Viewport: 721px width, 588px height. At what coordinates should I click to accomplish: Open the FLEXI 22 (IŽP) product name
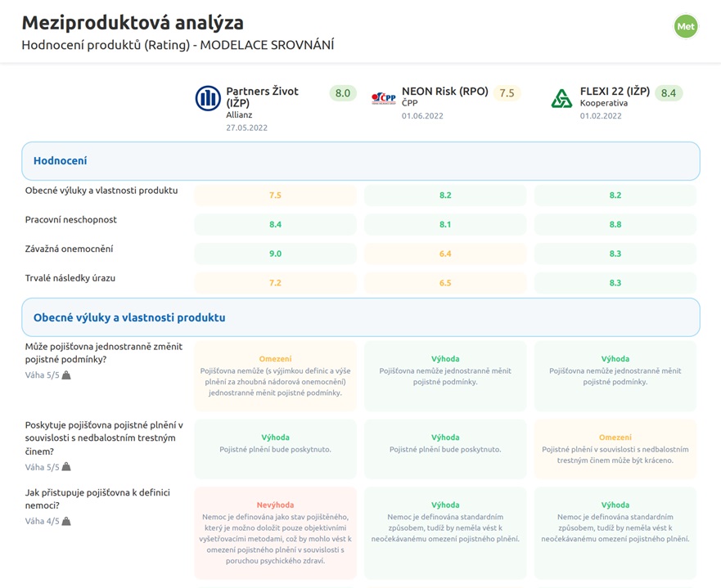coord(615,92)
